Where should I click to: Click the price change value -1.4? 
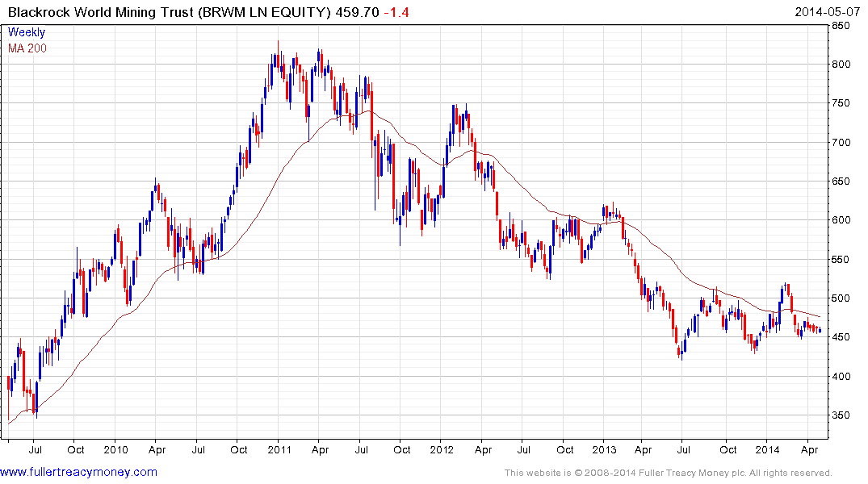point(396,12)
